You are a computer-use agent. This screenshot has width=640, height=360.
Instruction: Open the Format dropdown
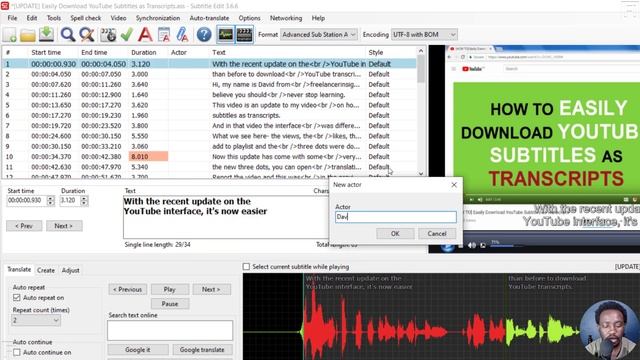319,35
